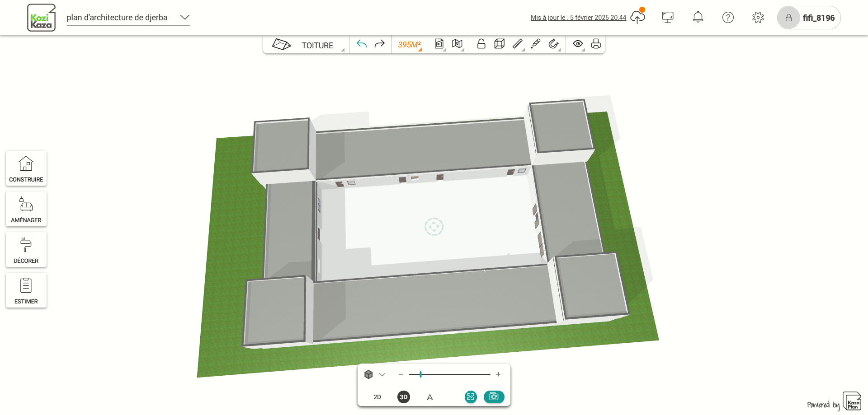Screen dimensions: 868x415
Task: Toggle the magnet snapping tool
Action: pos(553,44)
